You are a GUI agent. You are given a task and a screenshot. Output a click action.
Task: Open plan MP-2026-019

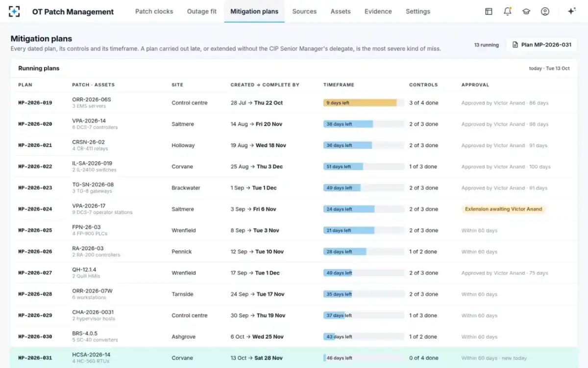pos(35,103)
